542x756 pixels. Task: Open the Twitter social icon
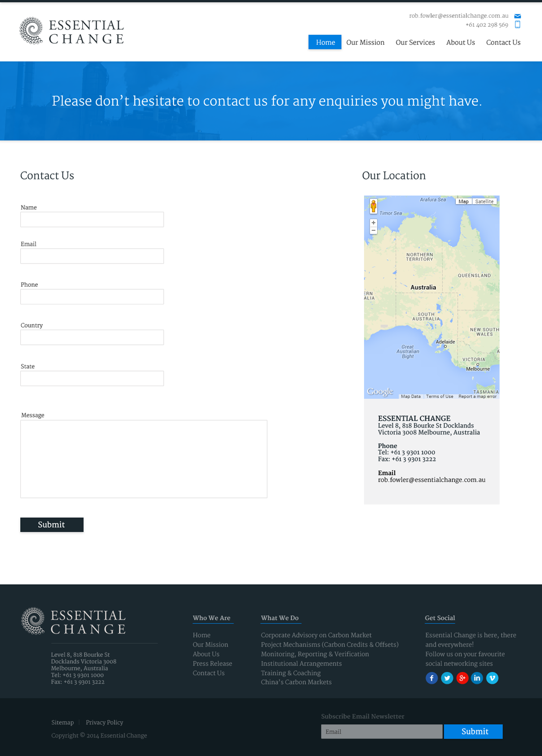tap(447, 678)
